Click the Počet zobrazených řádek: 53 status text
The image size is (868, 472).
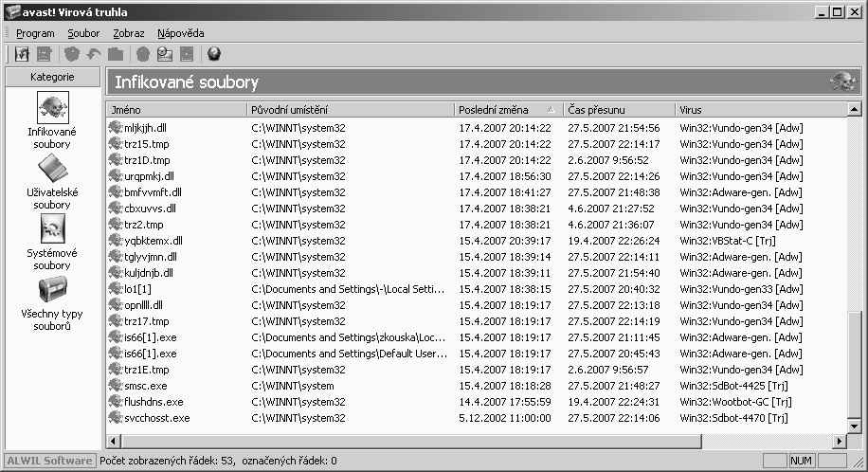point(167,461)
